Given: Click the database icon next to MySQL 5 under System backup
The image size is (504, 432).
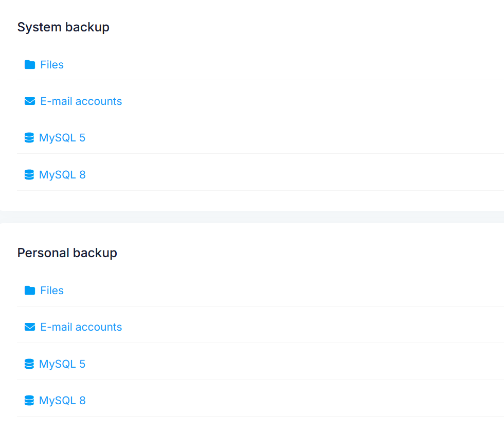Looking at the screenshot, I should [29, 137].
